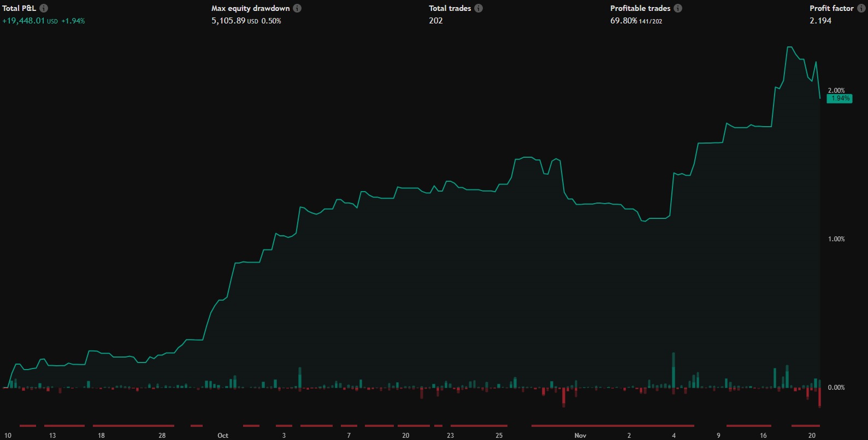Click the green 1.94% current value tag
The height and width of the screenshot is (440, 868).
(x=840, y=99)
